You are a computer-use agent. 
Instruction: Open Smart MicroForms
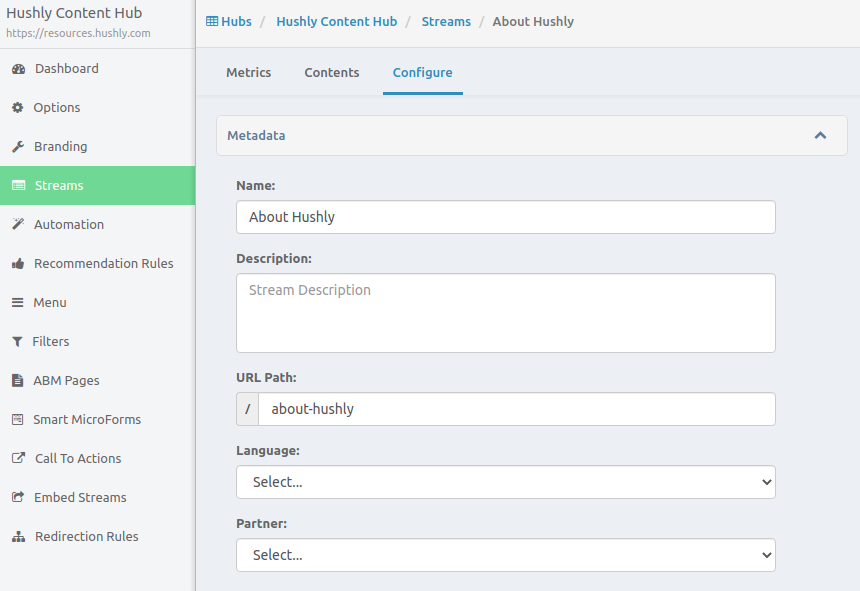98,419
